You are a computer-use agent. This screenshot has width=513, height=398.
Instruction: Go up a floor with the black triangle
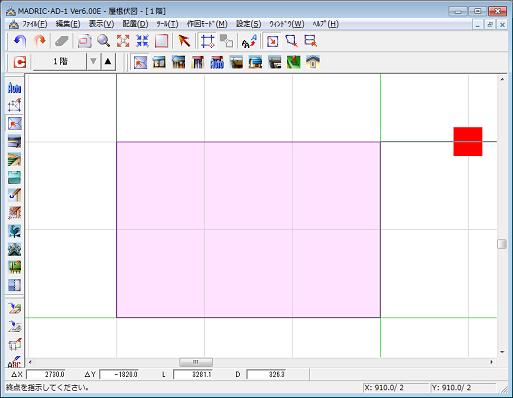tap(108, 62)
